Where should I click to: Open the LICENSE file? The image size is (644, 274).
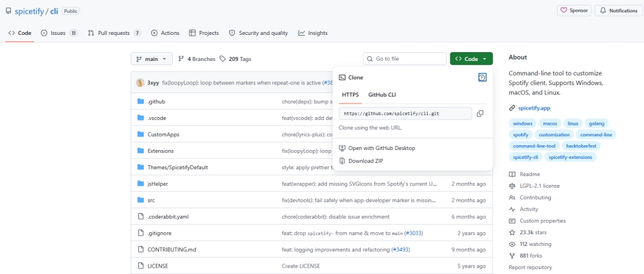[157, 266]
